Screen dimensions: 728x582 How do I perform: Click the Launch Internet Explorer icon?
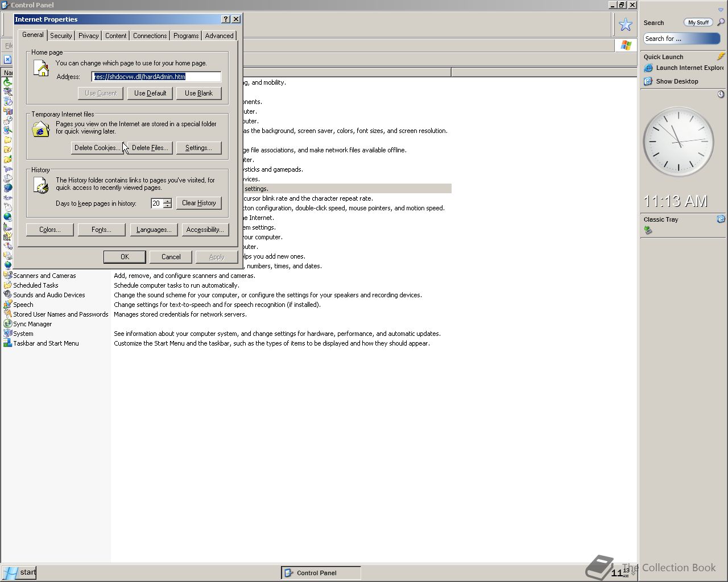[x=648, y=68]
